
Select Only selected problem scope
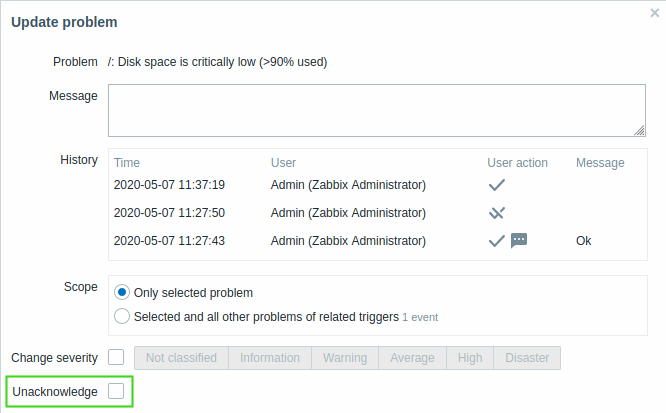pyautogui.click(x=122, y=292)
